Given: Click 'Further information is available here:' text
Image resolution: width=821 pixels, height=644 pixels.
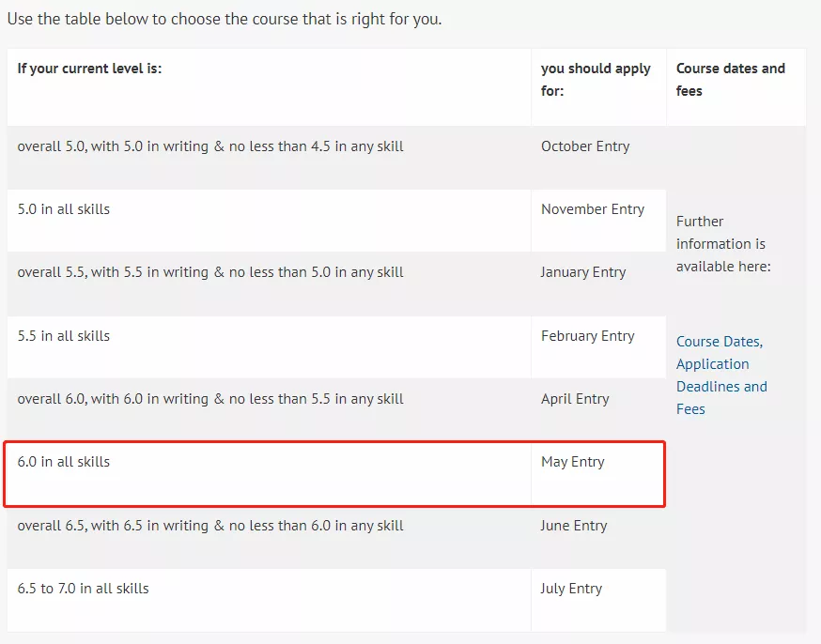Looking at the screenshot, I should click(723, 244).
